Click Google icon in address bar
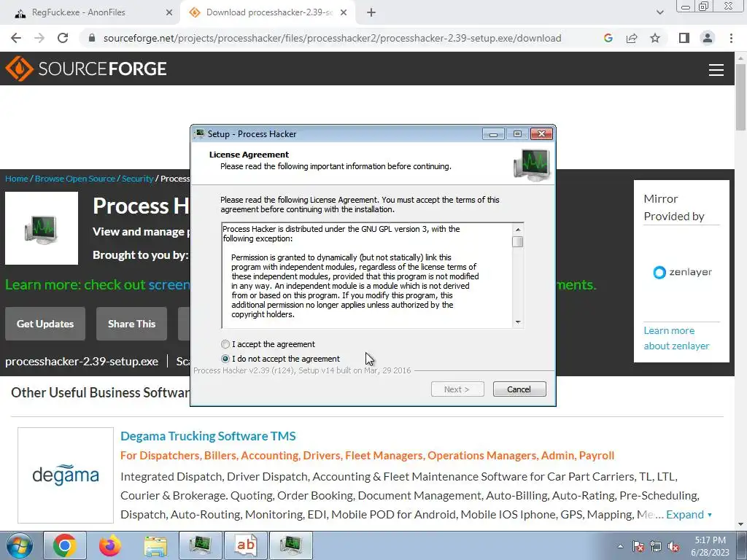The height and width of the screenshot is (560, 747). 608,38
